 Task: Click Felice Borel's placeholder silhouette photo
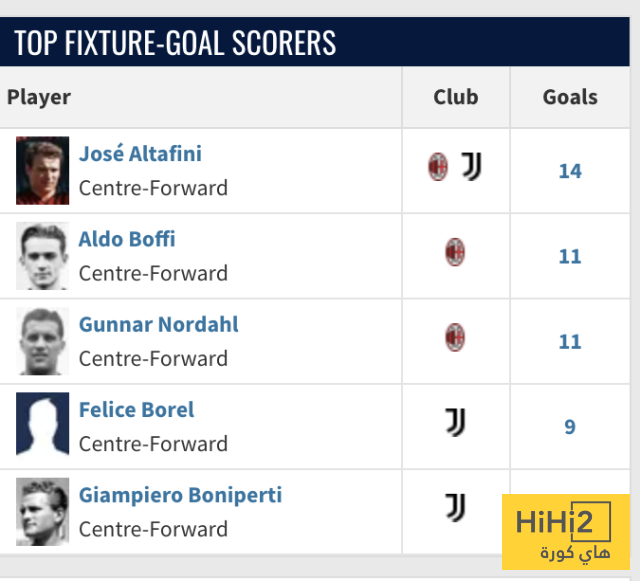pyautogui.click(x=43, y=426)
